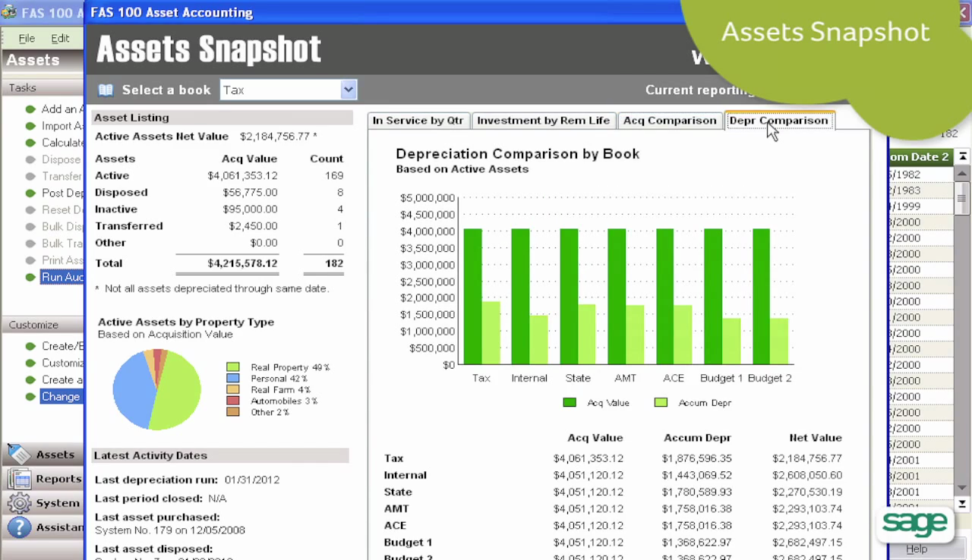Click the green bullet beside Run Audit
This screenshot has height=560, width=972.
(x=30, y=277)
